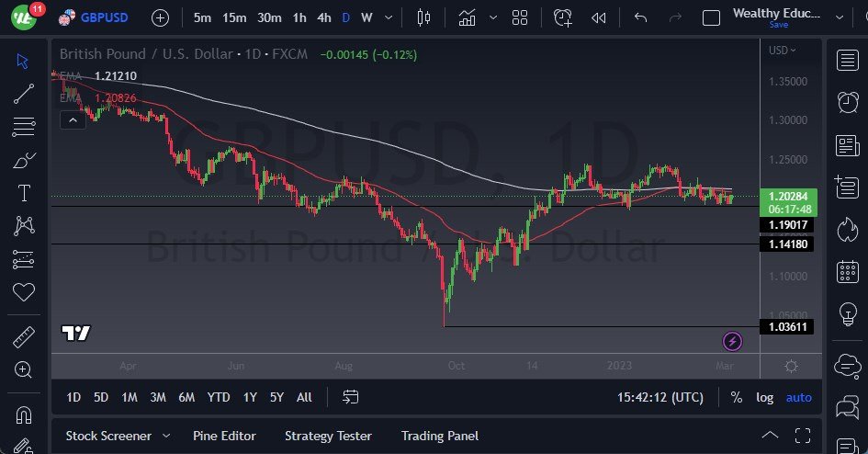Viewport: 868px width, 454px height.
Task: Open the indicators menu
Action: click(x=468, y=17)
